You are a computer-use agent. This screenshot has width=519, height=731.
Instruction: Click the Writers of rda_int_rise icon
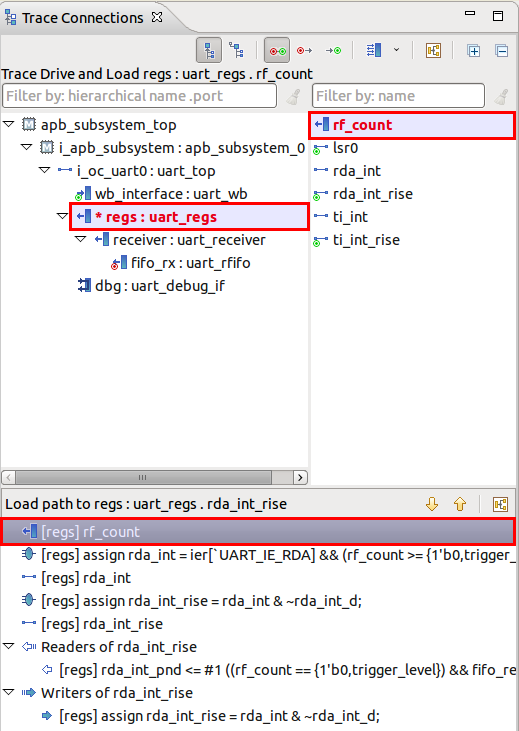tap(29, 693)
